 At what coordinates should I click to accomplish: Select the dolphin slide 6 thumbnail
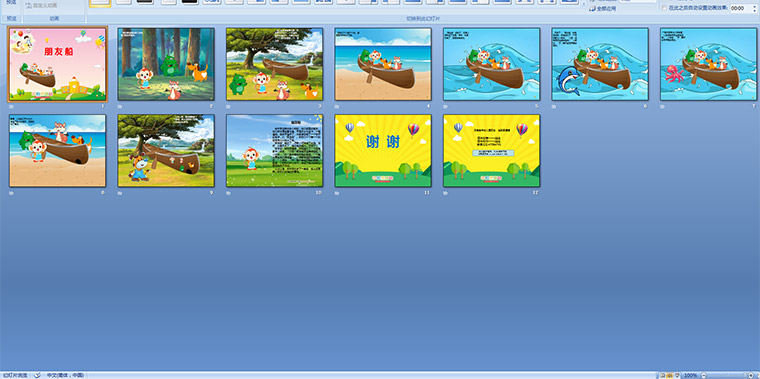coord(600,64)
